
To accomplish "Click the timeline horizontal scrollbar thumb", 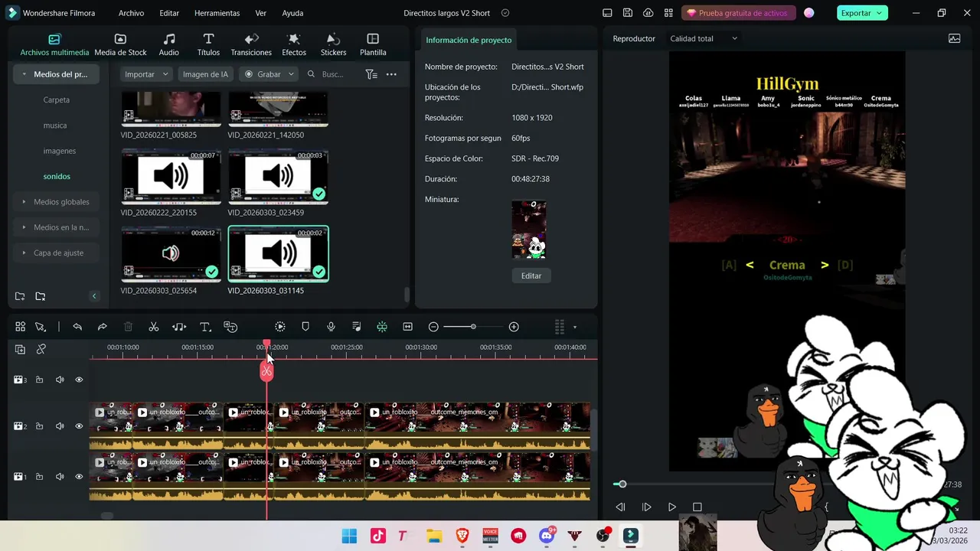I will pos(107,516).
